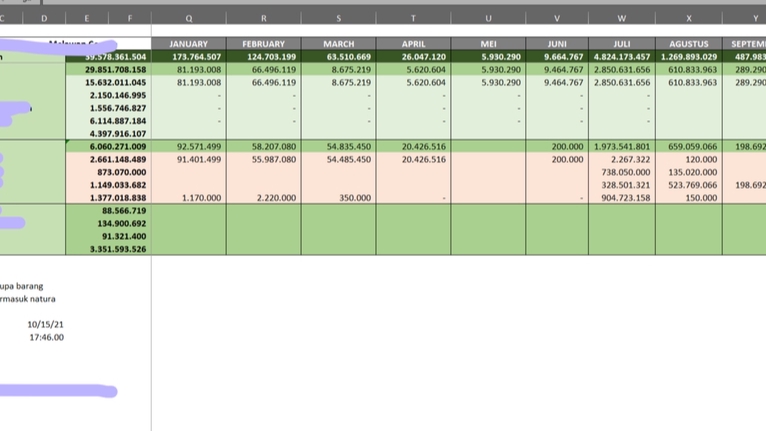Click cell containing 4.824.173.457

(x=621, y=57)
